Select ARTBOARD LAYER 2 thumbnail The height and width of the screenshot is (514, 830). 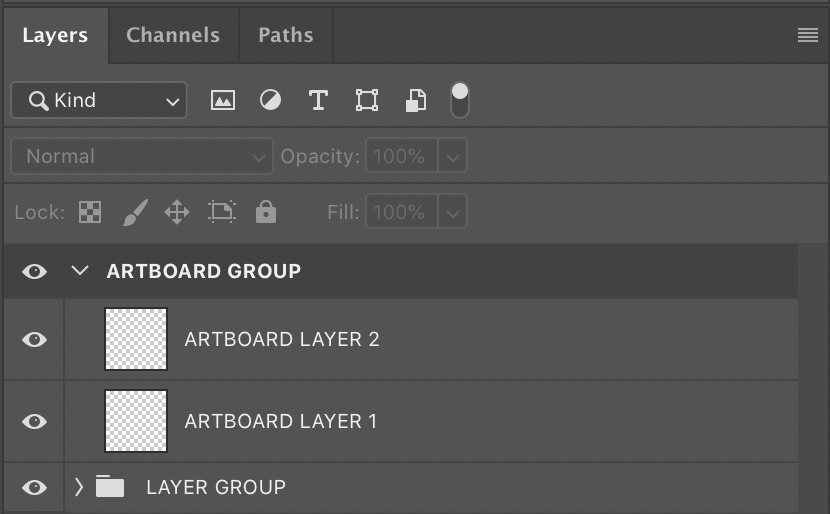(136, 339)
